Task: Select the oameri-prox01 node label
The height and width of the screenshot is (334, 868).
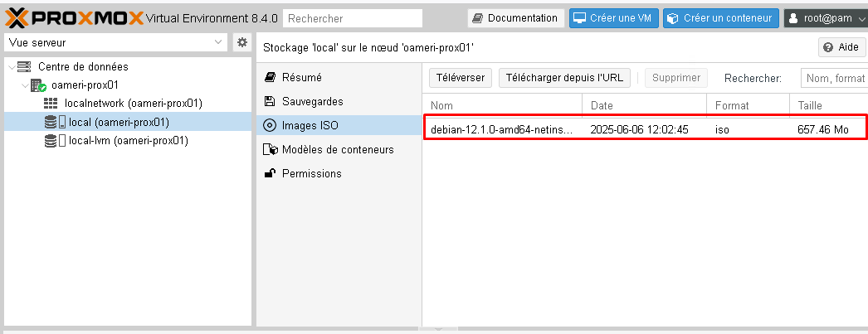Action: [x=85, y=85]
